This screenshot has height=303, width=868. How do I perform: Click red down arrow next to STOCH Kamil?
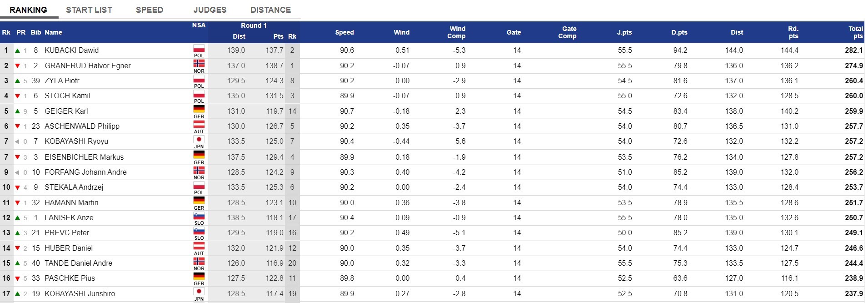18,96
